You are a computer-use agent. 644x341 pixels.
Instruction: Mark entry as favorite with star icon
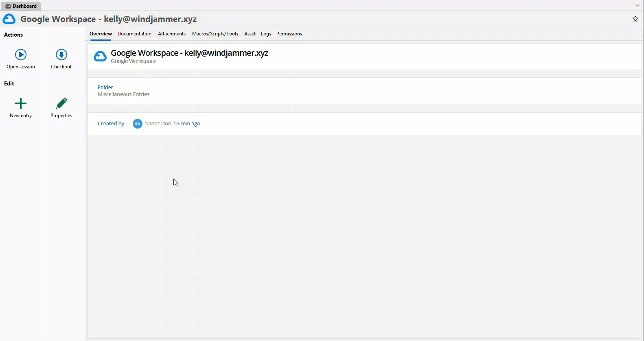(635, 19)
